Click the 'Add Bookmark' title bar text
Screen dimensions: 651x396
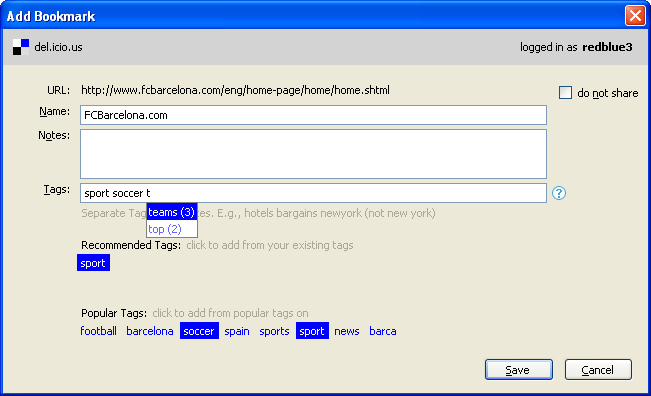point(51,16)
